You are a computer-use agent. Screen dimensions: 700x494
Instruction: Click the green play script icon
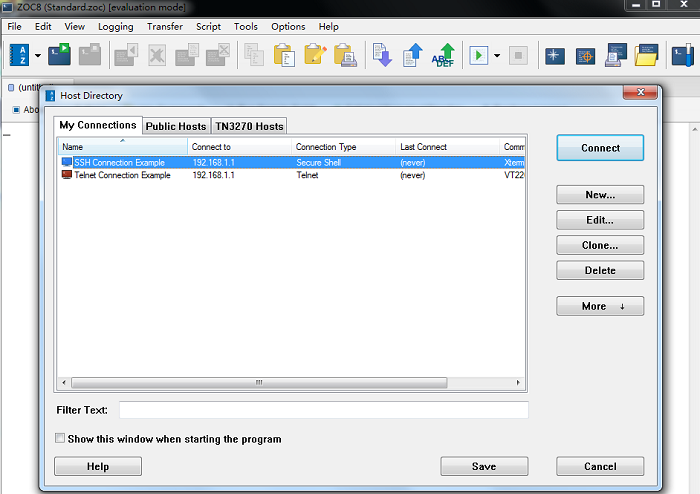click(478, 55)
